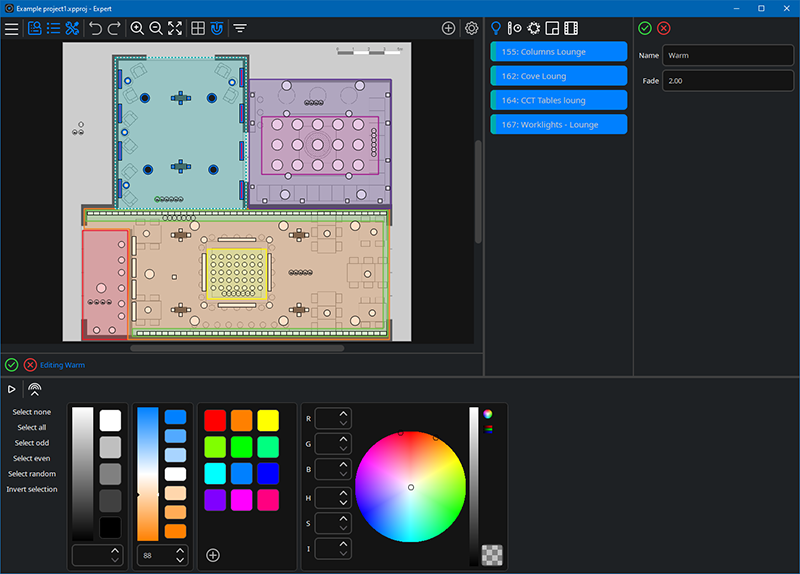
Task: Pick the cyan palette color
Action: tap(215, 473)
